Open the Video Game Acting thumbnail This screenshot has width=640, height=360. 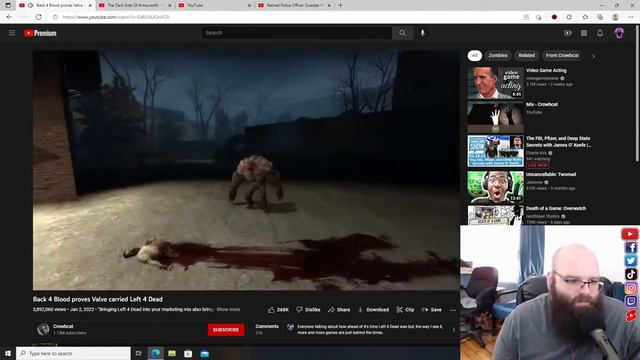pos(496,83)
